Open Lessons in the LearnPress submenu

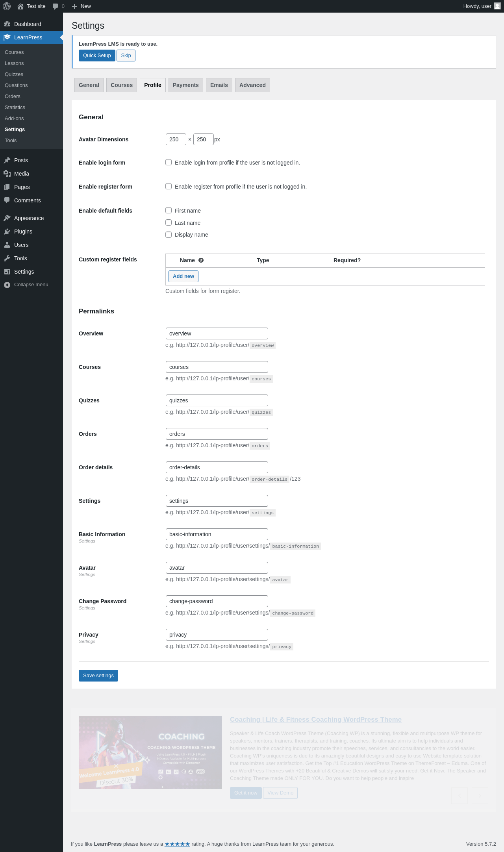pyautogui.click(x=14, y=63)
